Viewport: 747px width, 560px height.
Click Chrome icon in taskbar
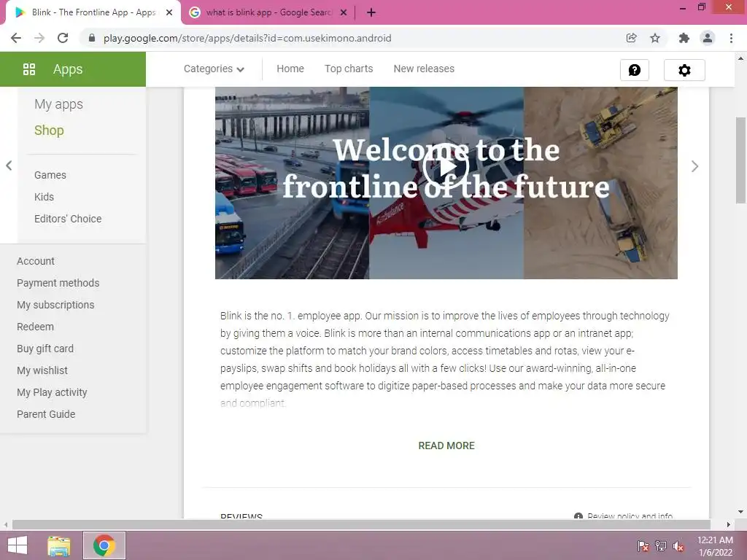[x=104, y=545]
